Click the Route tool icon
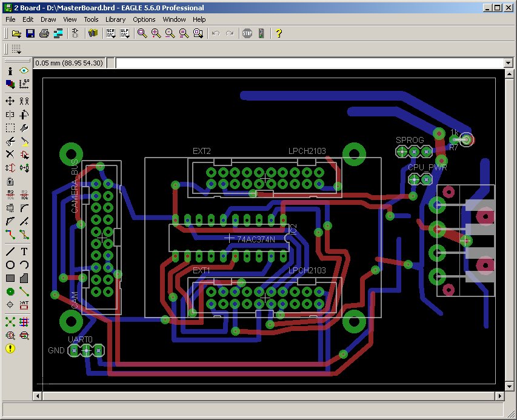The width and height of the screenshot is (517, 420). [x=10, y=235]
